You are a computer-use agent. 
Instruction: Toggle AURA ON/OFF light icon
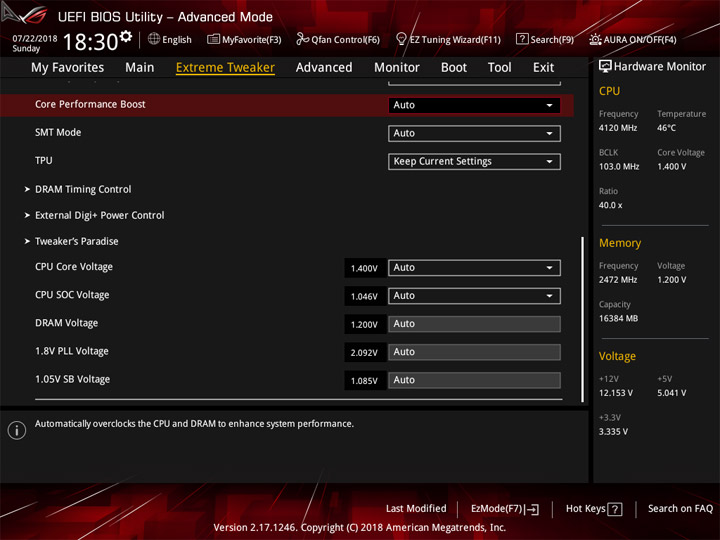595,39
